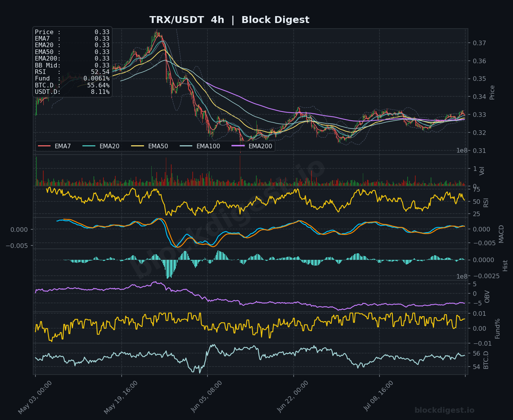This screenshot has width=513, height=420.
Task: Click the 'EMA200: 0.33' info row
Action: tap(72, 59)
